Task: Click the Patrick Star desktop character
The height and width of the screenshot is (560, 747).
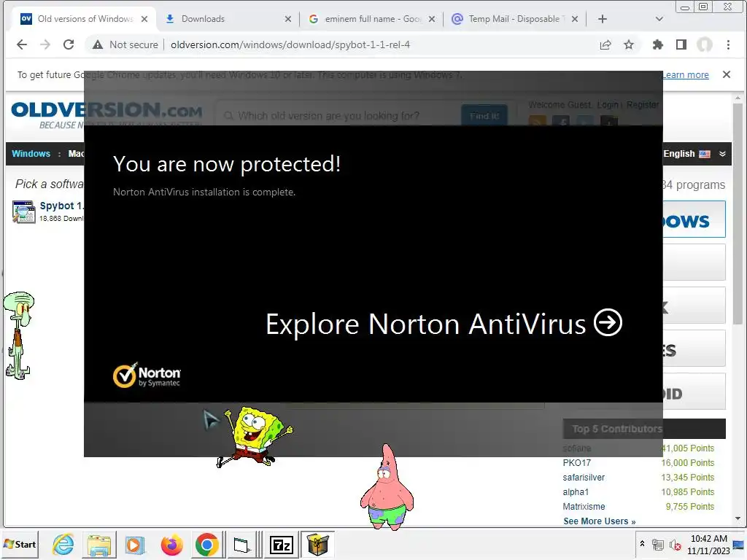Action: (x=387, y=488)
